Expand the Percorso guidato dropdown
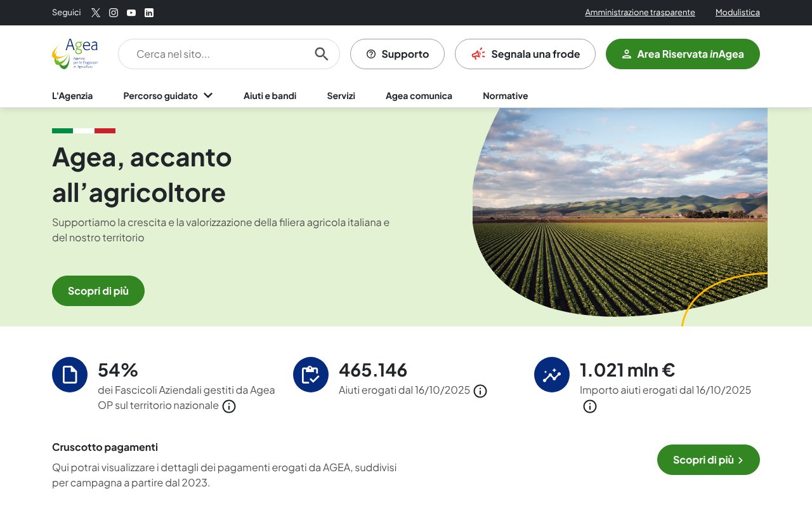The height and width of the screenshot is (508, 812). [x=167, y=95]
